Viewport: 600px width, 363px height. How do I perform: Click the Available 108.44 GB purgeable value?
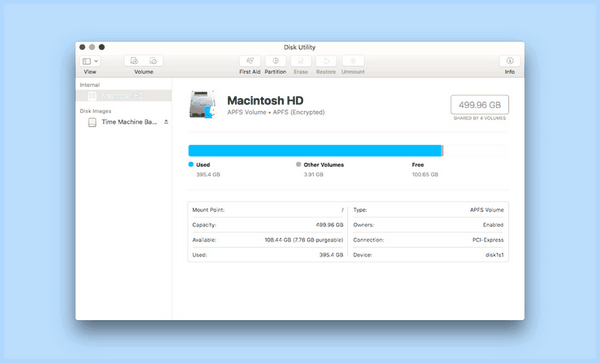(x=304, y=240)
